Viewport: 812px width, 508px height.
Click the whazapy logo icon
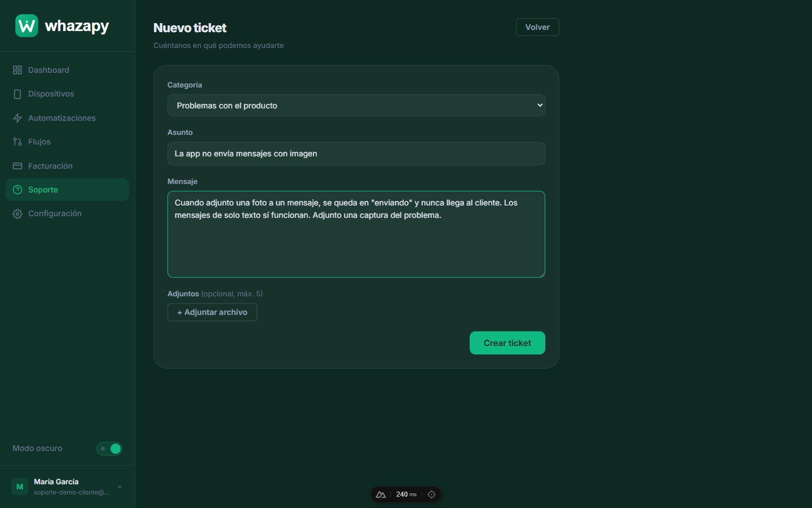pos(27,26)
